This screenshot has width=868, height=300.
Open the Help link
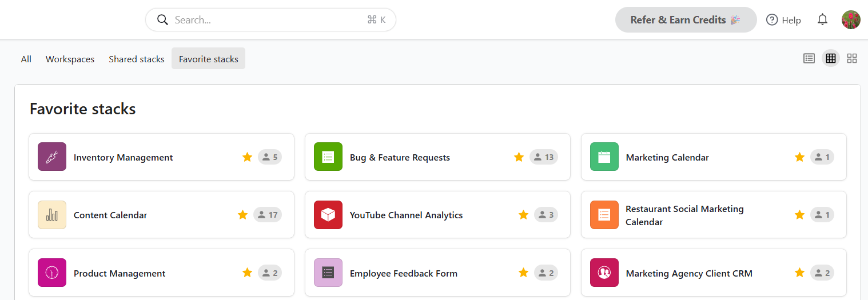click(783, 20)
